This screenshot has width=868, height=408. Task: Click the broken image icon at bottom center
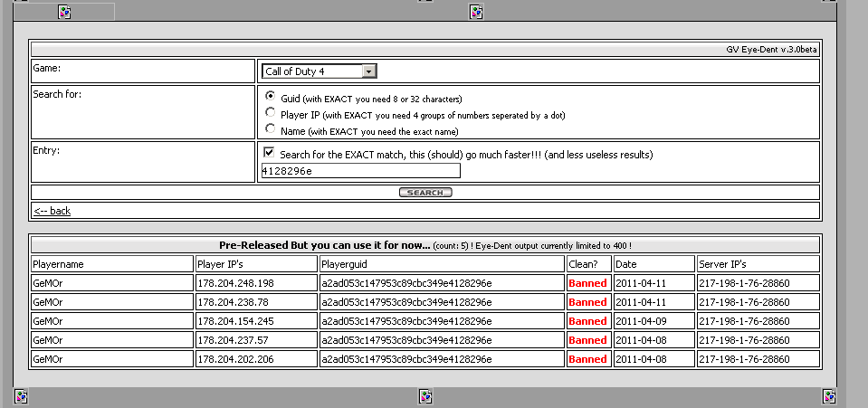coord(425,396)
